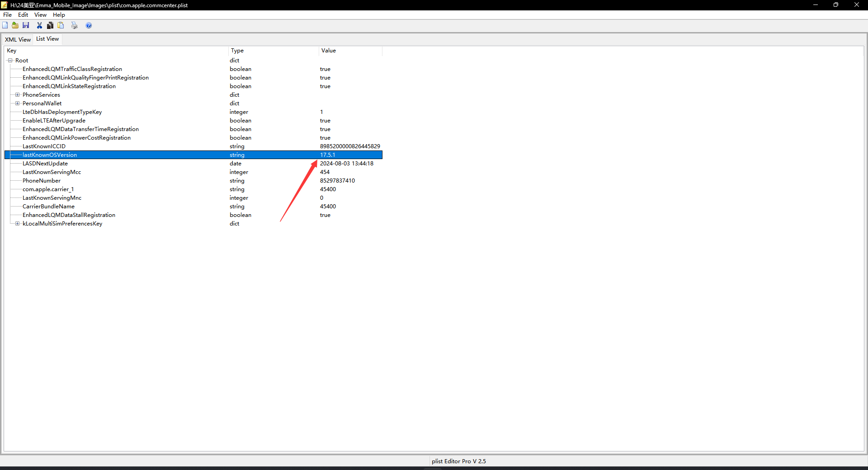868x470 pixels.
Task: Open a plist with the folder icon
Action: click(15, 25)
